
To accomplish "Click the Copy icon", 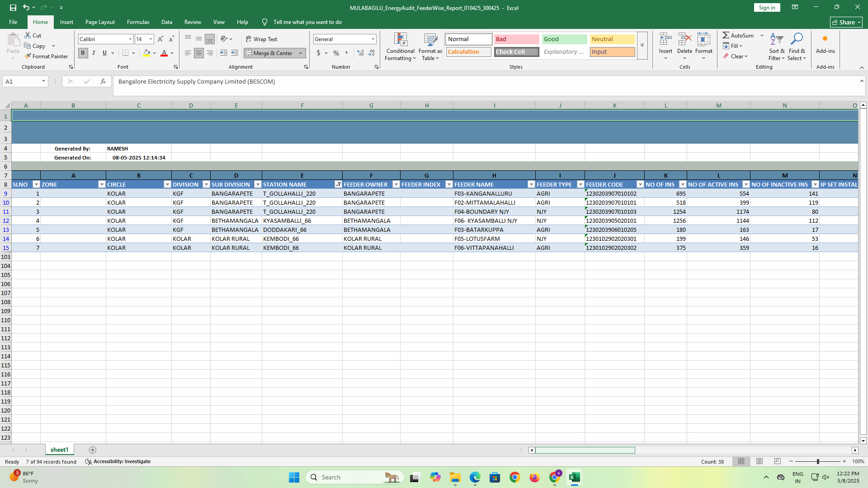I will coord(28,46).
